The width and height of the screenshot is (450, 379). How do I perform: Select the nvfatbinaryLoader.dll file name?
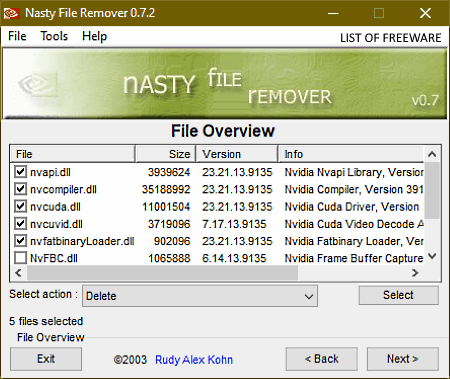82,241
